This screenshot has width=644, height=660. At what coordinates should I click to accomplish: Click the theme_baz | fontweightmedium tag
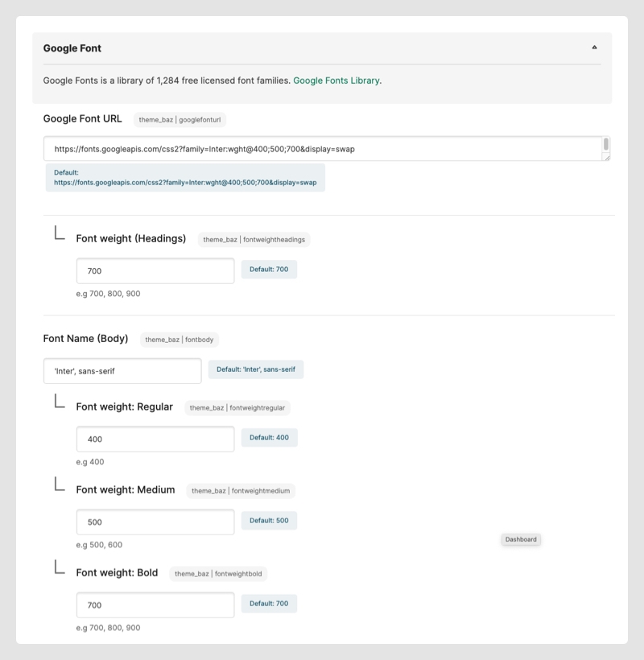(x=241, y=491)
